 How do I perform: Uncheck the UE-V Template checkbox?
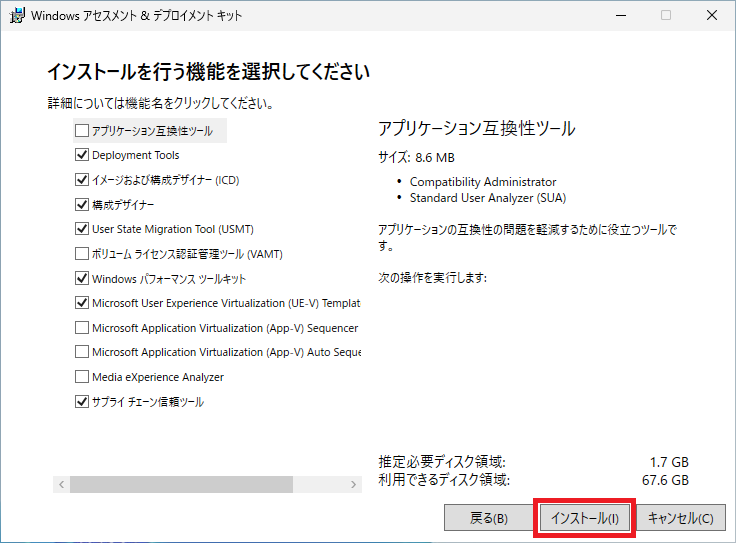[82, 303]
